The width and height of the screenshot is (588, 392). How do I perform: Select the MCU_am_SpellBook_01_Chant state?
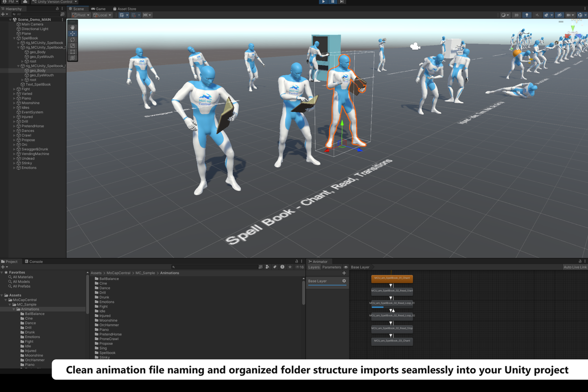tap(392, 278)
